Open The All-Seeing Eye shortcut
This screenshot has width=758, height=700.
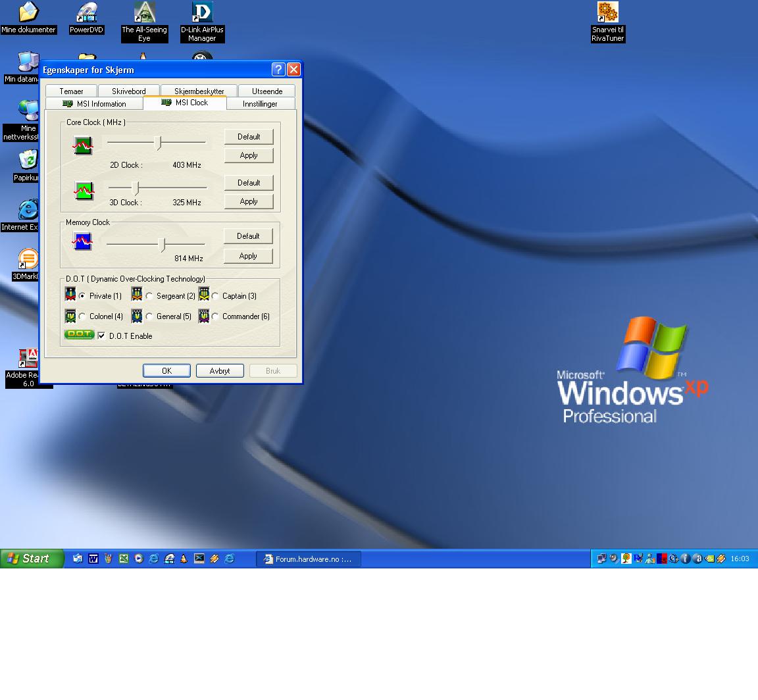pos(145,22)
